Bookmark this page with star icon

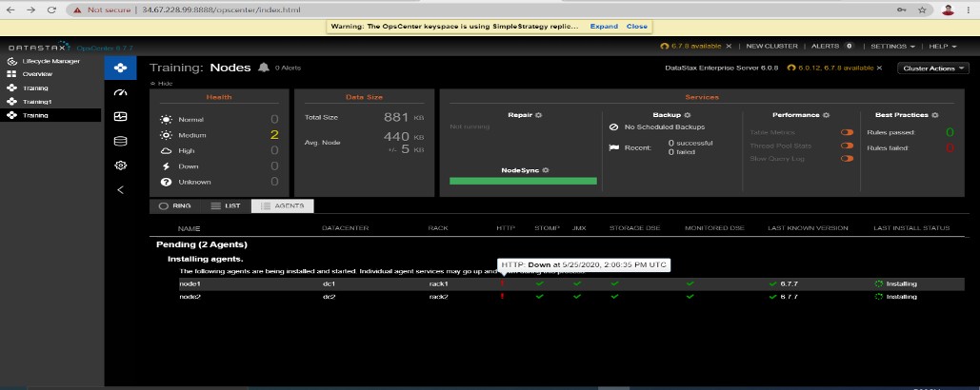tap(922, 10)
